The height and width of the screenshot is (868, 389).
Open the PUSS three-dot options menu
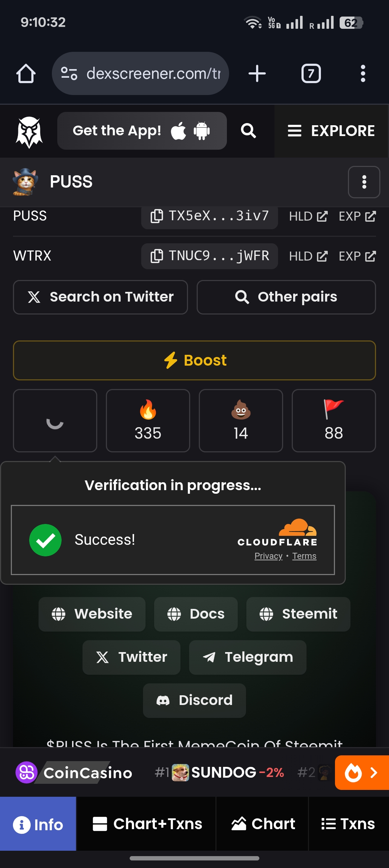click(364, 182)
